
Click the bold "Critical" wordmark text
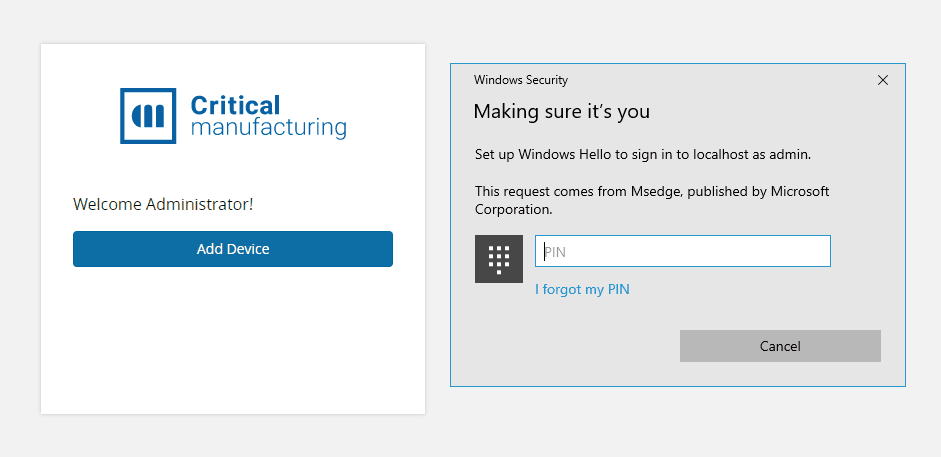click(235, 105)
